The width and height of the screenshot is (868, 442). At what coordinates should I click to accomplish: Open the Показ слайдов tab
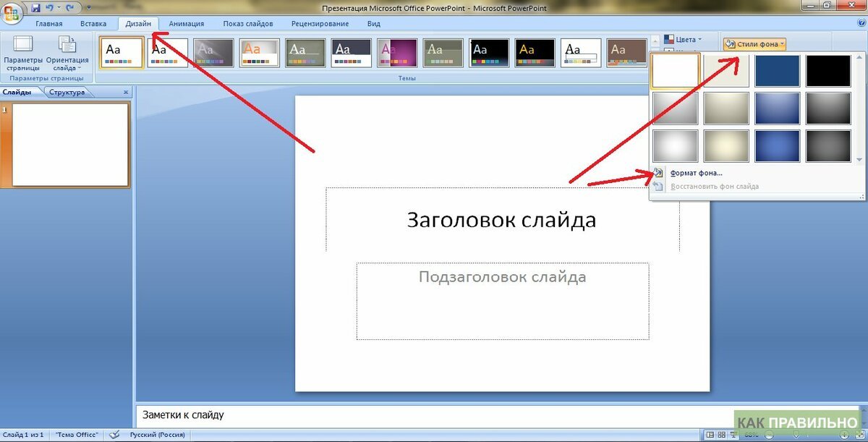click(248, 24)
